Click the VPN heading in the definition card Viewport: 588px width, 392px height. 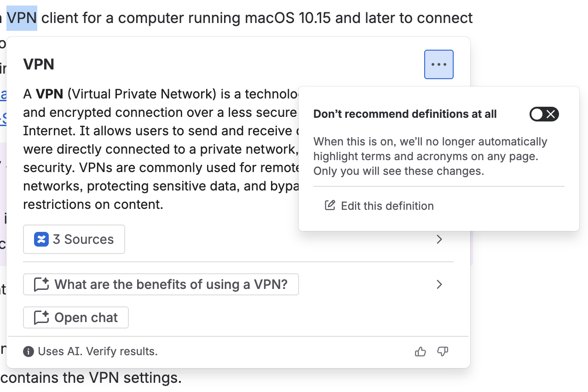(x=39, y=64)
